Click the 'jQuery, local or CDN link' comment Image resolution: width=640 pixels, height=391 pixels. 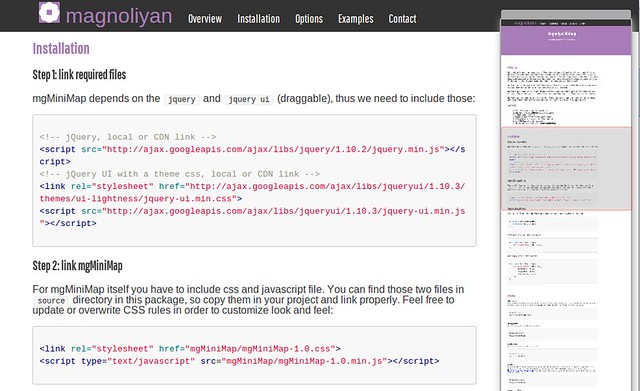click(x=128, y=137)
